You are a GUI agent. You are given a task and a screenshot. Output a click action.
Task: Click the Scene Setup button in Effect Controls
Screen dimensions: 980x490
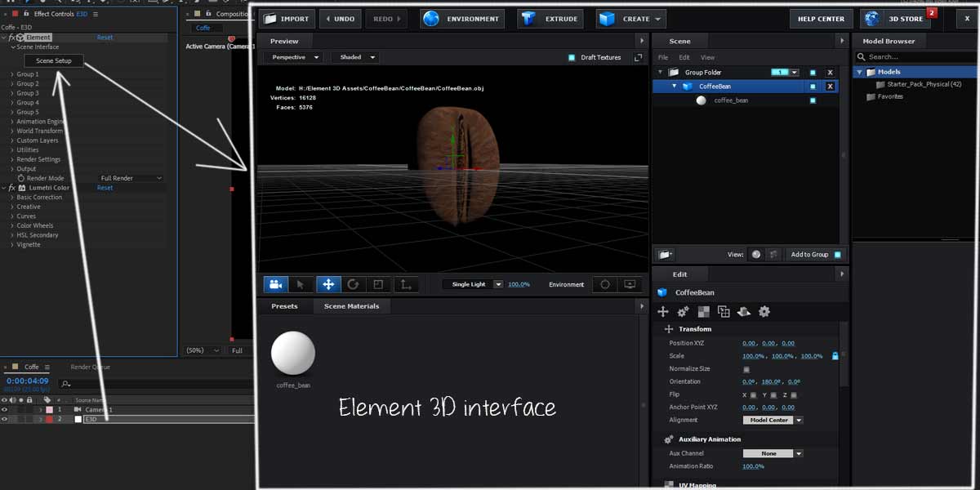click(x=53, y=60)
